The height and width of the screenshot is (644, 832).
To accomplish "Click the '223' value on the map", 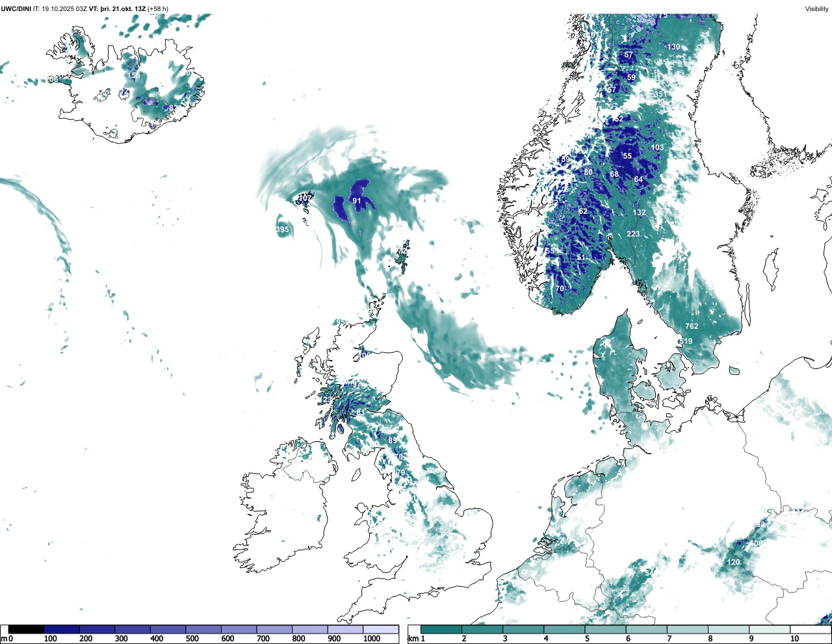I will pyautogui.click(x=633, y=234).
